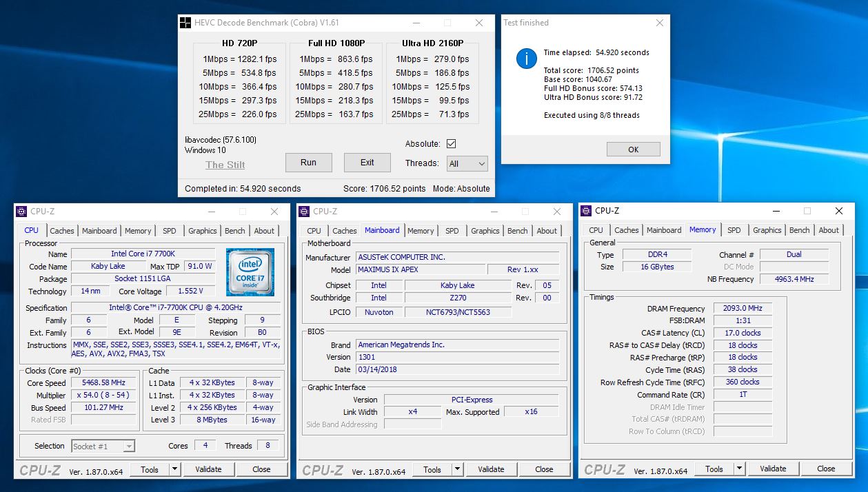
Task: Switch to Bench tab in left CPU-Z window
Action: (235, 231)
